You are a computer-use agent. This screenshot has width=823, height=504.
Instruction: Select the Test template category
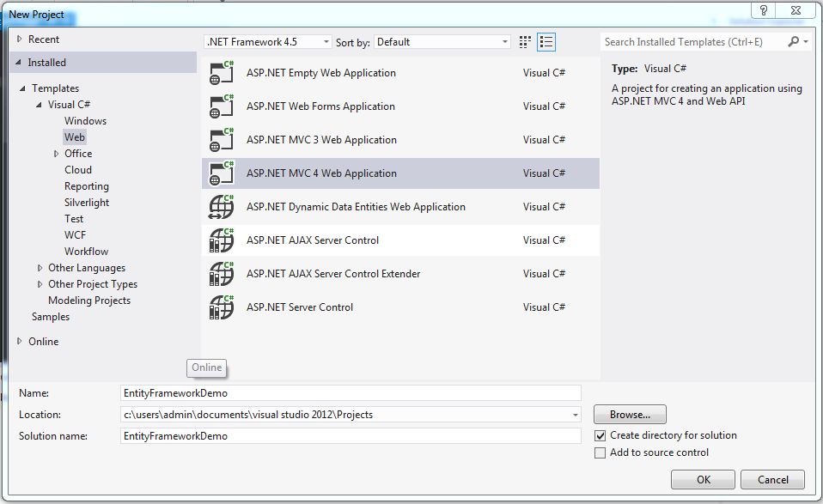(x=74, y=219)
